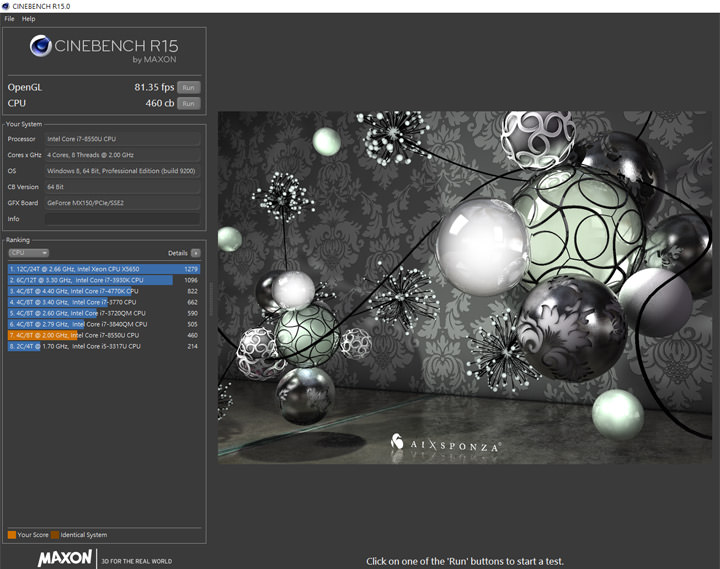Click the empty Info input field

[x=123, y=218]
